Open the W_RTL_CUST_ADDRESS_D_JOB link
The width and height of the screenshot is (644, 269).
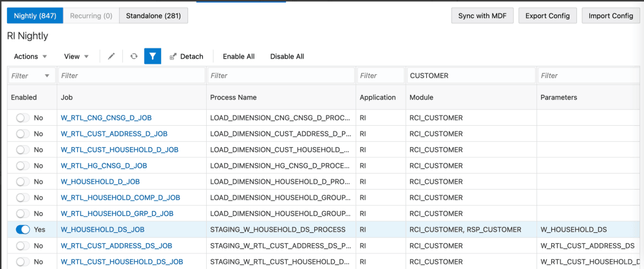(x=114, y=134)
